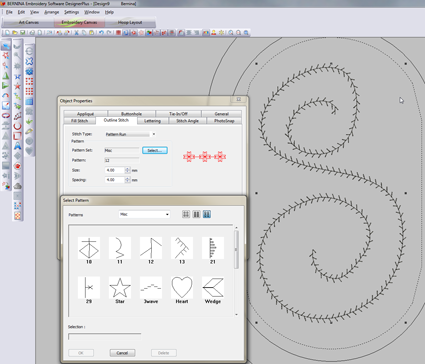Click the Save toolbar icon

23,33
